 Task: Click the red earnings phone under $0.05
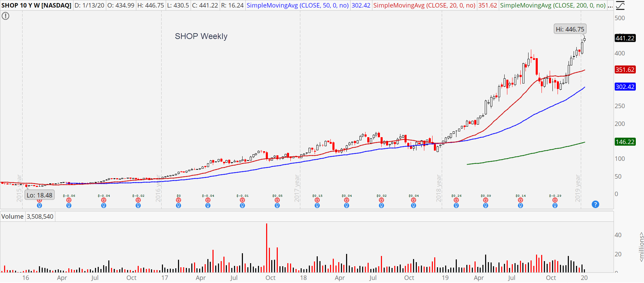coord(277,200)
